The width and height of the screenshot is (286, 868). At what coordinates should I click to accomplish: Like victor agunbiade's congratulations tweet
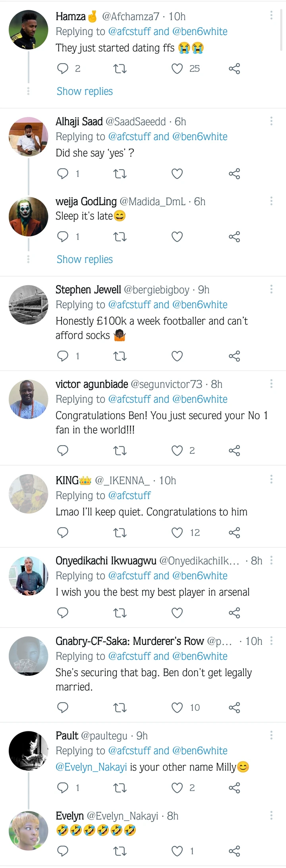coord(177,451)
